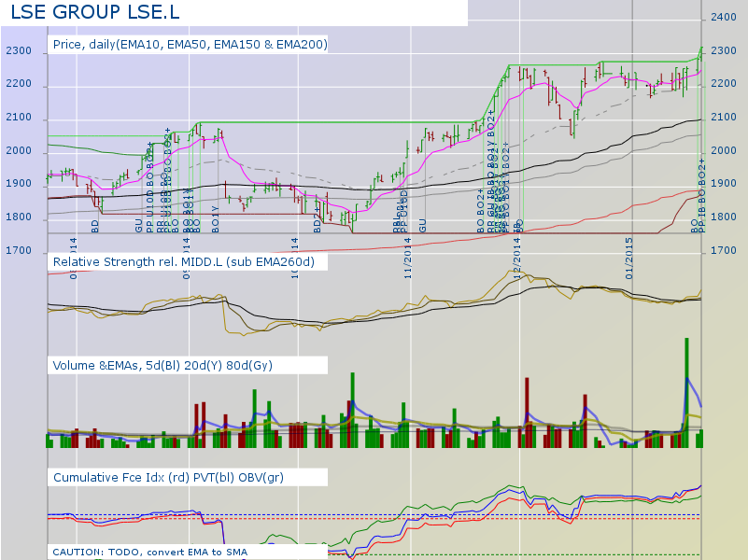The width and height of the screenshot is (748, 560).
Task: Click the 1800 label on the right axis
Action: pos(723,217)
